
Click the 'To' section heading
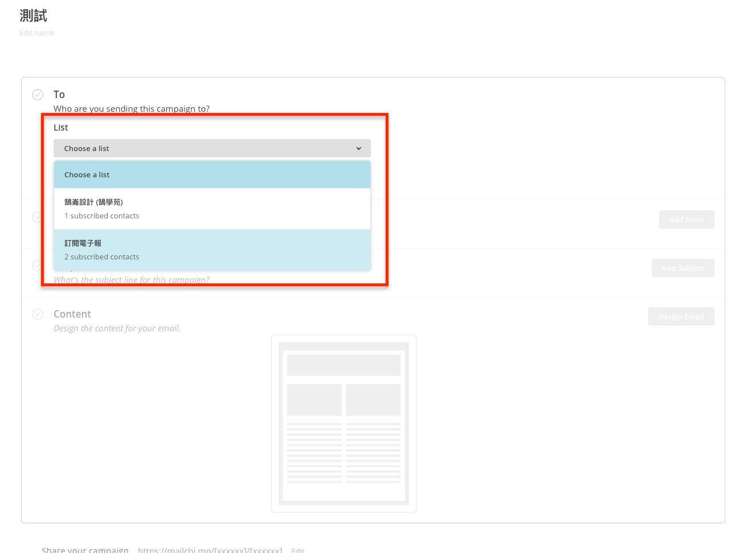pos(59,95)
